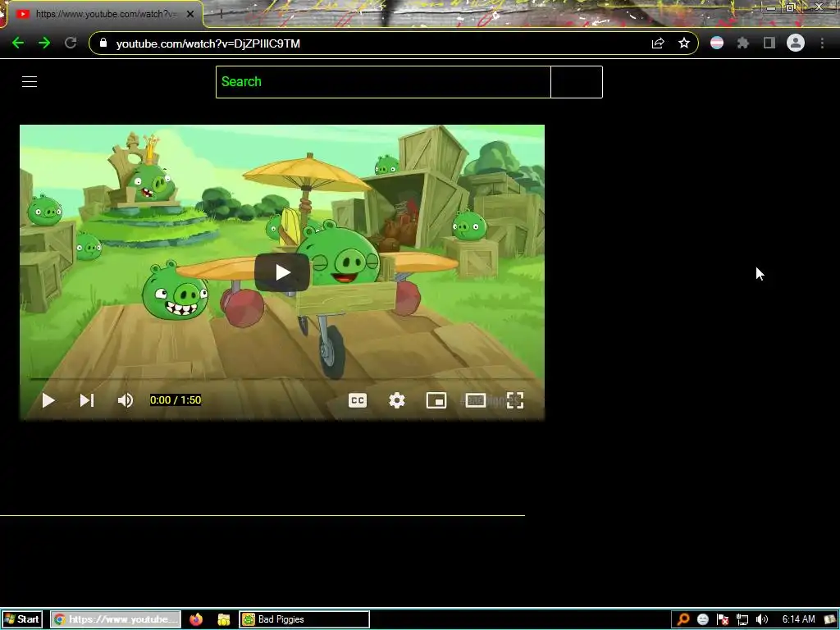
Task: Focus the address bar URL
Action: coord(208,43)
